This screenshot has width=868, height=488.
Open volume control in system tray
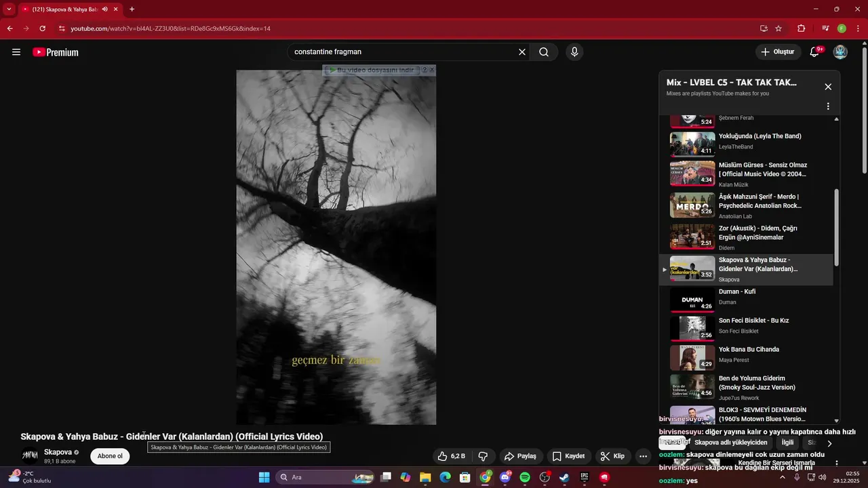(x=822, y=477)
